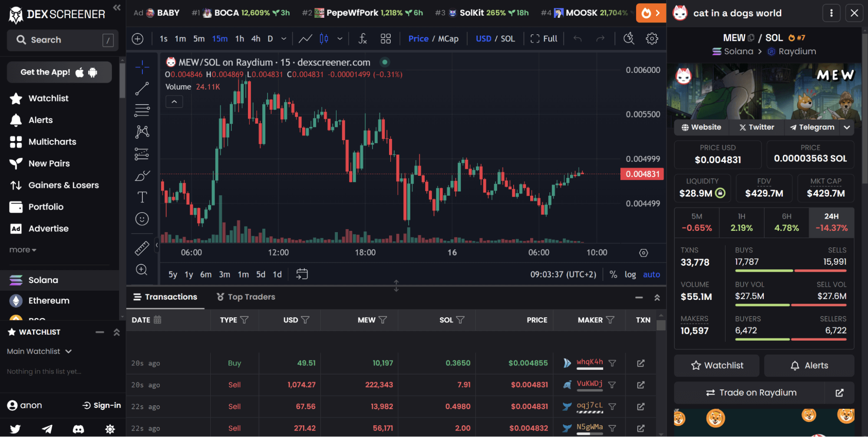Image resolution: width=868 pixels, height=437 pixels.
Task: Open the text annotation tool on the chart
Action: 142,197
